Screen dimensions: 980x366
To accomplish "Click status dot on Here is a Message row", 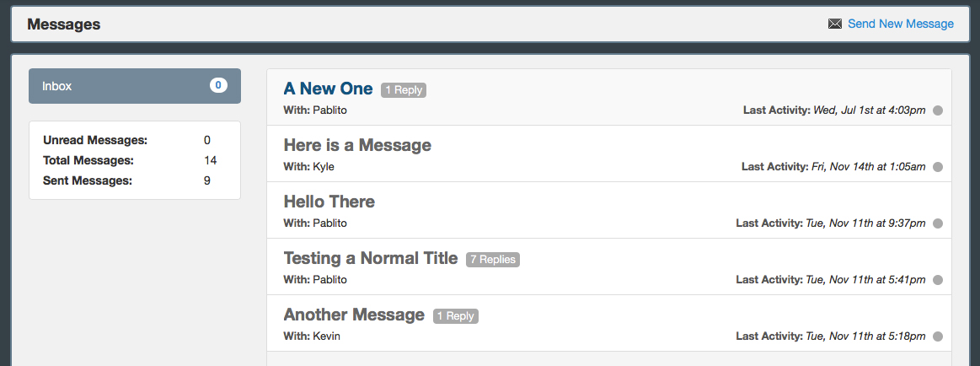I will 938,167.
